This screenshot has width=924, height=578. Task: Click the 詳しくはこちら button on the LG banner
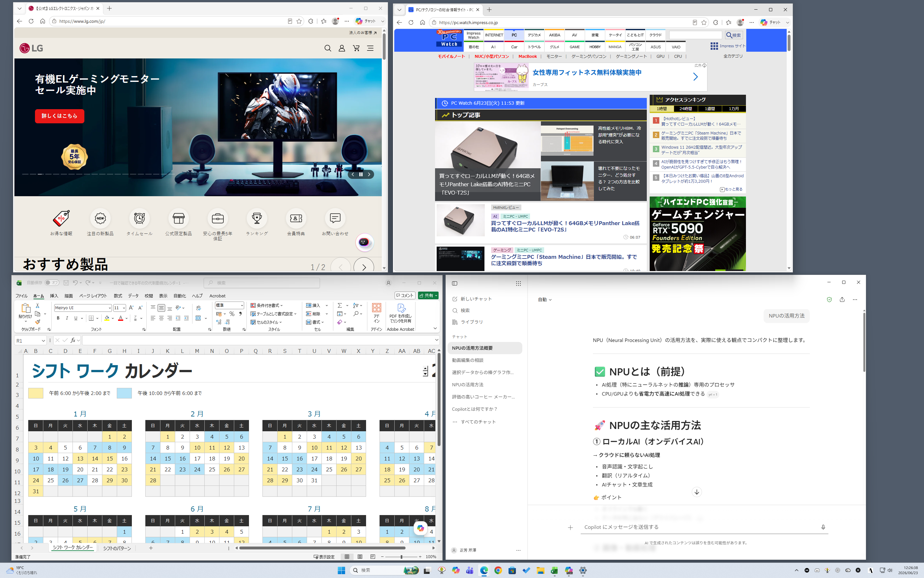point(60,116)
